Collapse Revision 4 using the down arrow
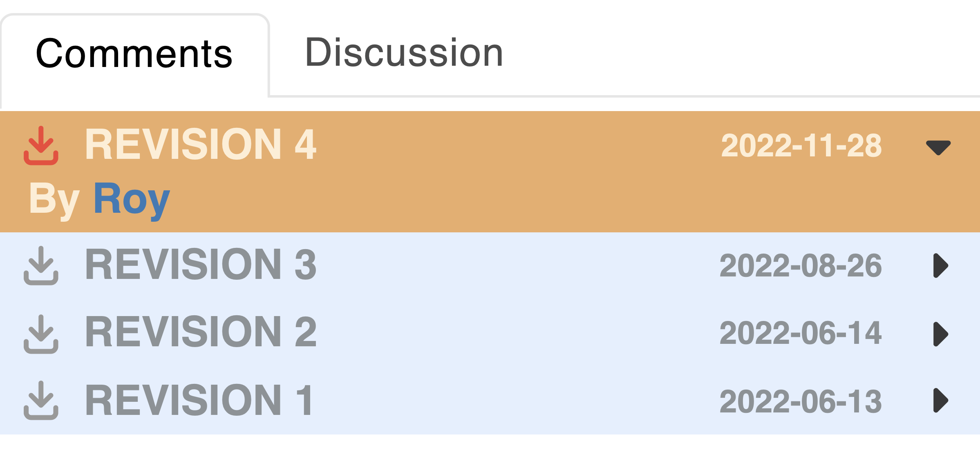Screen dimensions: 980x459 click(x=938, y=147)
